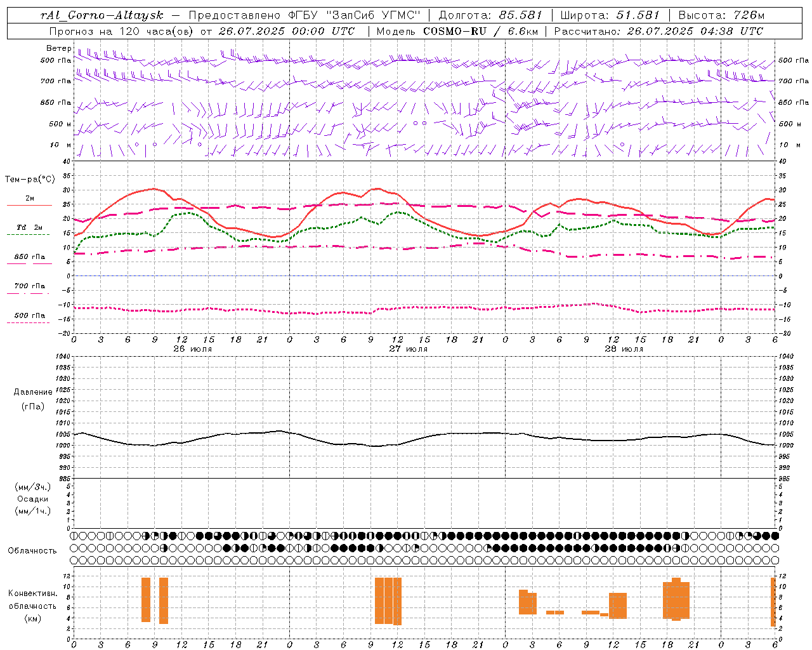Select the text Предоставлено ФГБУ "ЗапСиб УГМС"
The height and width of the screenshot is (650, 812).
point(305,15)
